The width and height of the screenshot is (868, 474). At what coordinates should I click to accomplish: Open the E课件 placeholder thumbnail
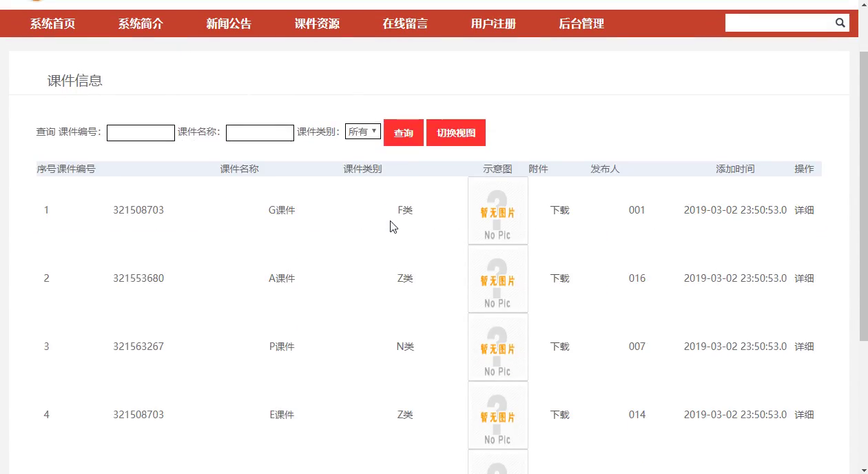tap(498, 415)
